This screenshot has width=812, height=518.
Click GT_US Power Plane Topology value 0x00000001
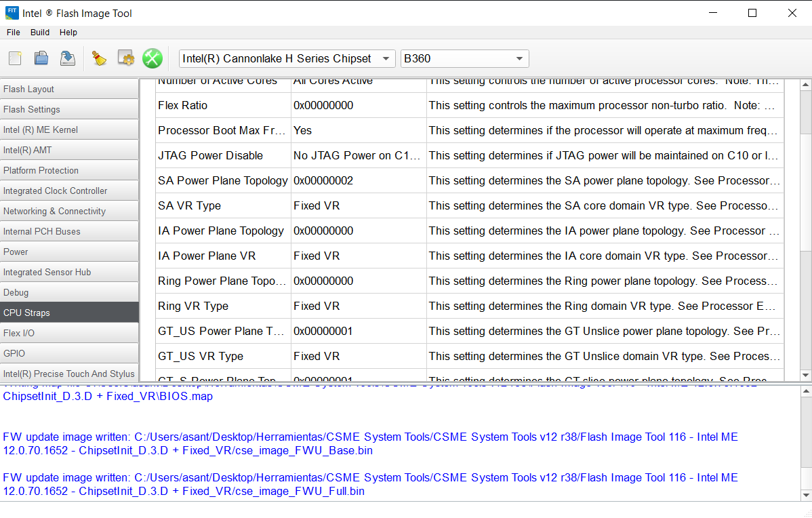(x=359, y=332)
